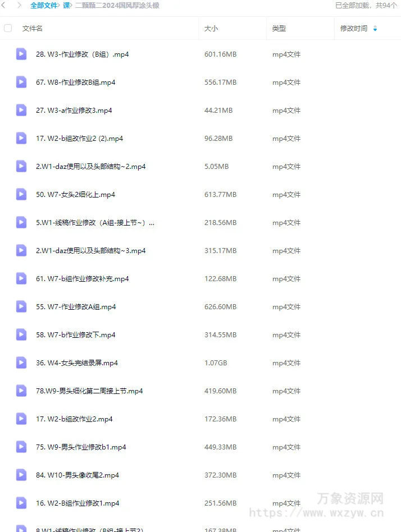The image size is (401, 532).
Task: Click video icon for 36. W4-女头完结录屏.mp4
Action: [x=21, y=363]
